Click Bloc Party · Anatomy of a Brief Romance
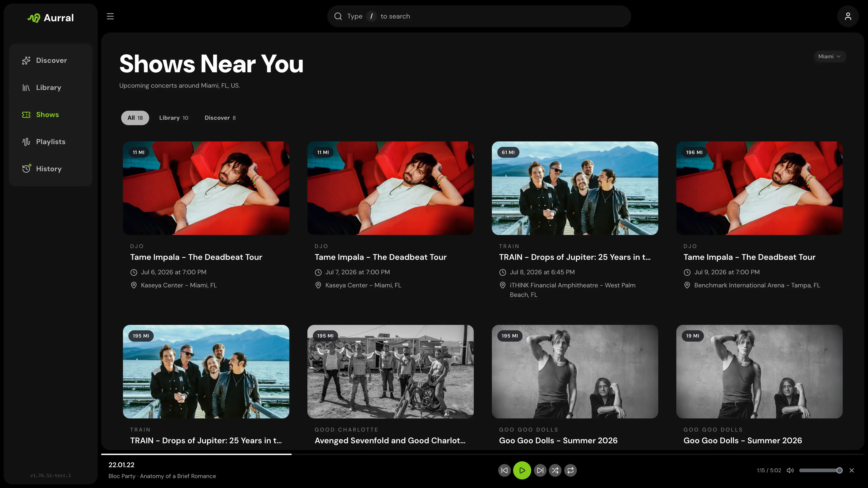 coord(162,476)
